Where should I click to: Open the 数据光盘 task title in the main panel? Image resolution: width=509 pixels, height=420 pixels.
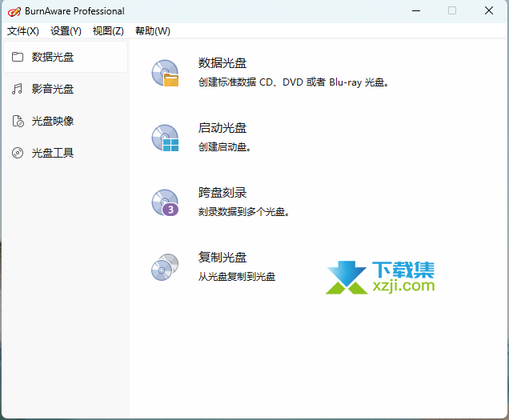(222, 63)
